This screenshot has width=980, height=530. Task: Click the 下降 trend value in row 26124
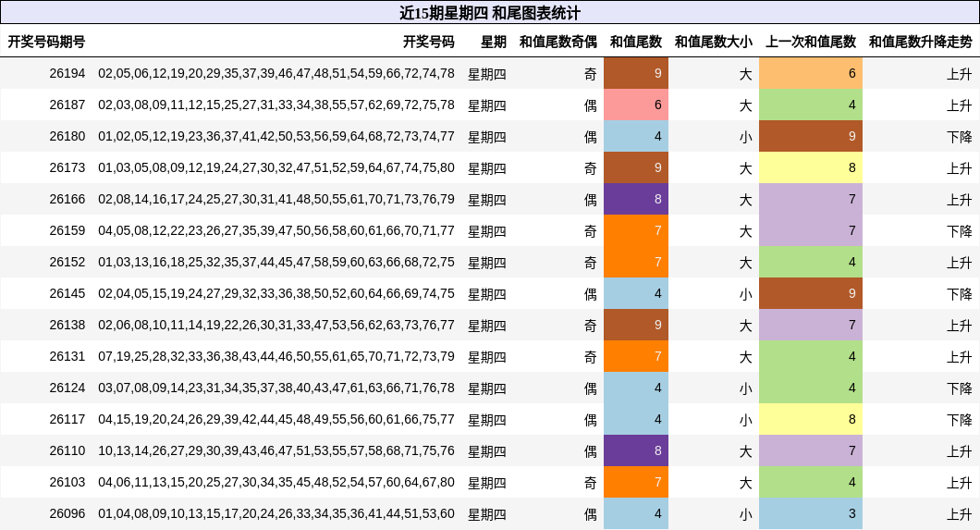(x=960, y=388)
